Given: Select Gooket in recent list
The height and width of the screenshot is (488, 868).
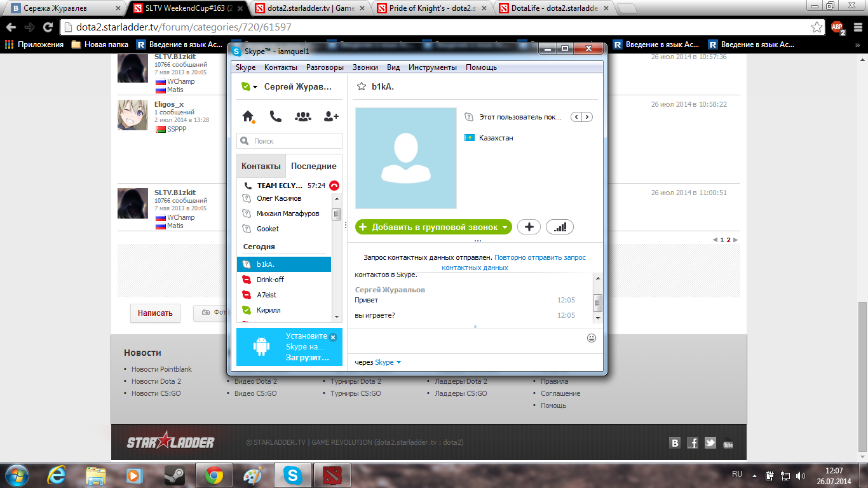Looking at the screenshot, I should click(x=284, y=229).
